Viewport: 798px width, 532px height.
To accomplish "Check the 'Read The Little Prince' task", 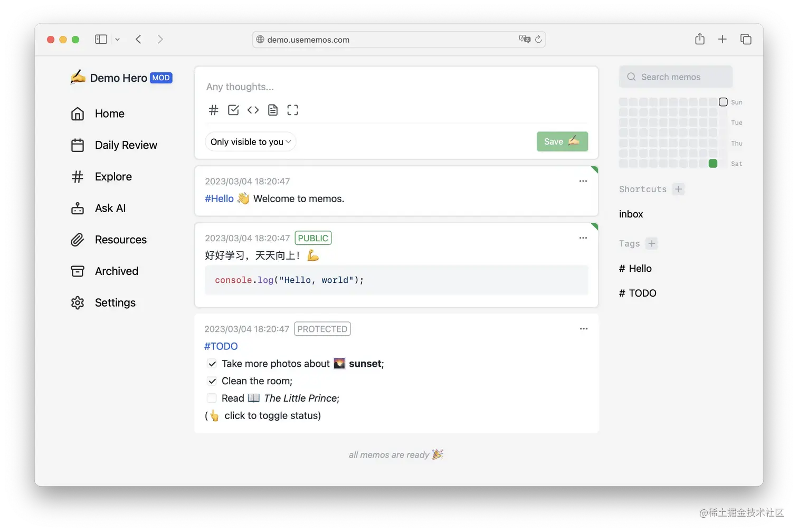I will tap(212, 398).
